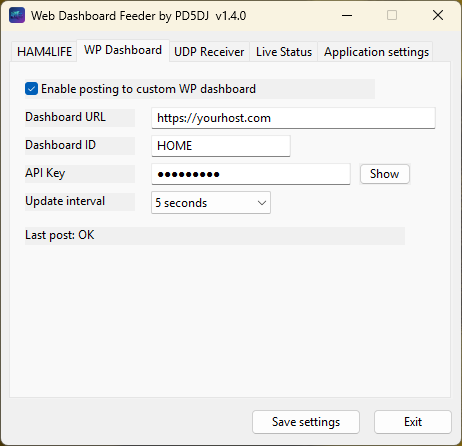462x446 pixels.
Task: Open the UDP Receiver tab
Action: coord(209,52)
